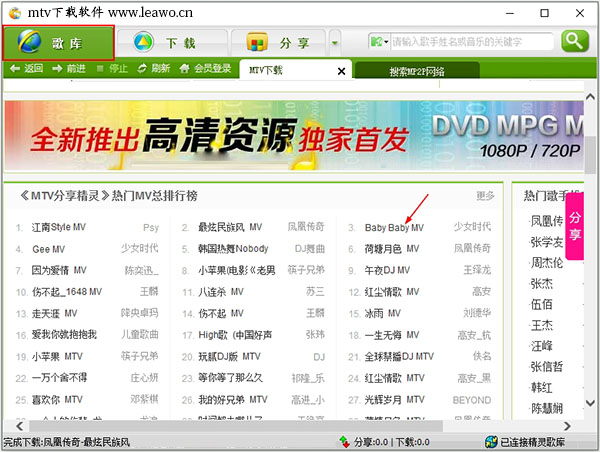The image size is (600, 452).
Task: Open 午夜DJ MV entry
Action: pyautogui.click(x=387, y=270)
